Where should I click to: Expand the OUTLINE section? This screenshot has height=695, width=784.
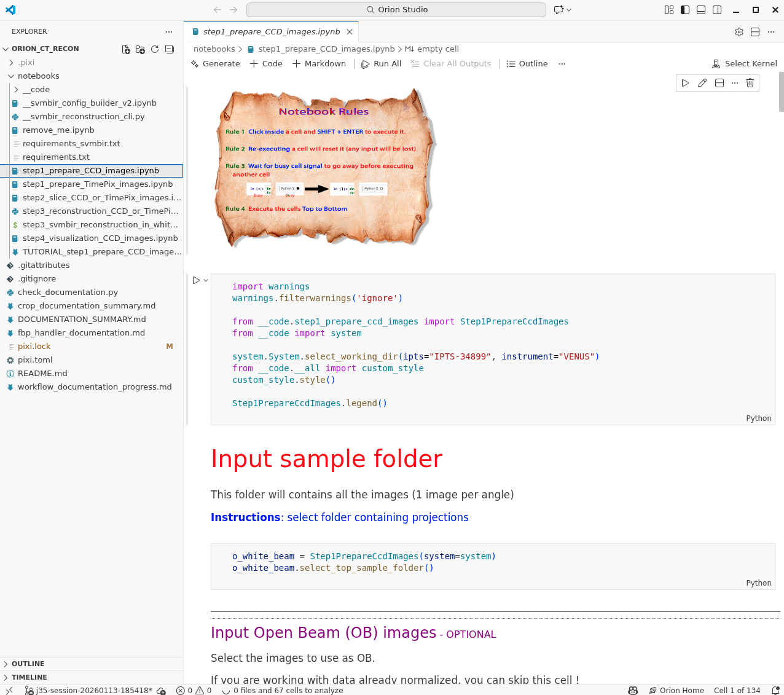click(28, 664)
